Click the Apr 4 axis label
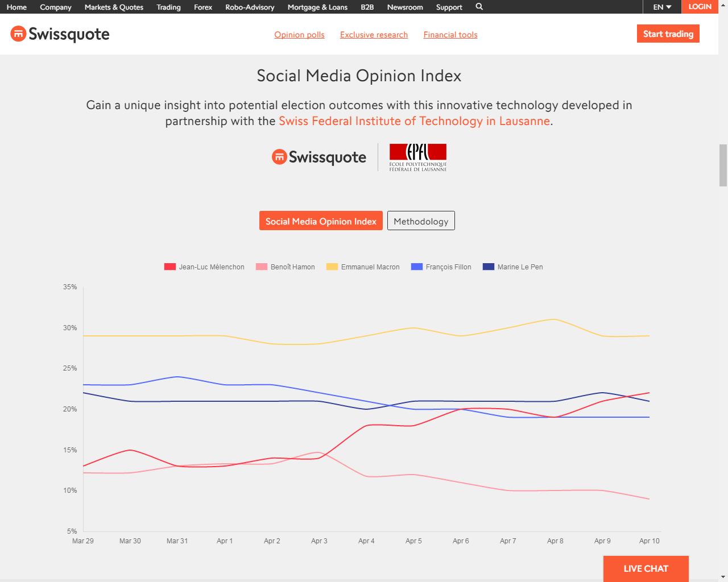 pos(366,541)
